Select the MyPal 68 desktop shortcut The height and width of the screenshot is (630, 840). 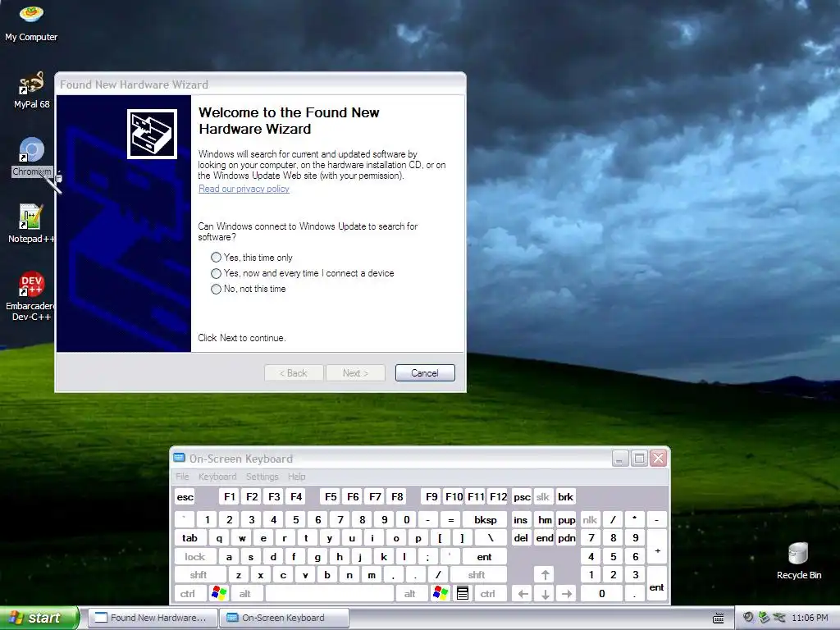[x=32, y=90]
